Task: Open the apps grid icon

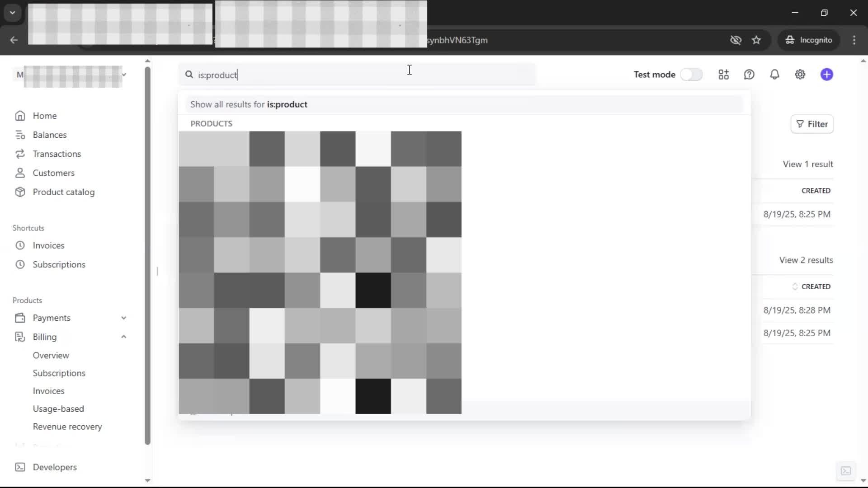Action: (x=723, y=75)
